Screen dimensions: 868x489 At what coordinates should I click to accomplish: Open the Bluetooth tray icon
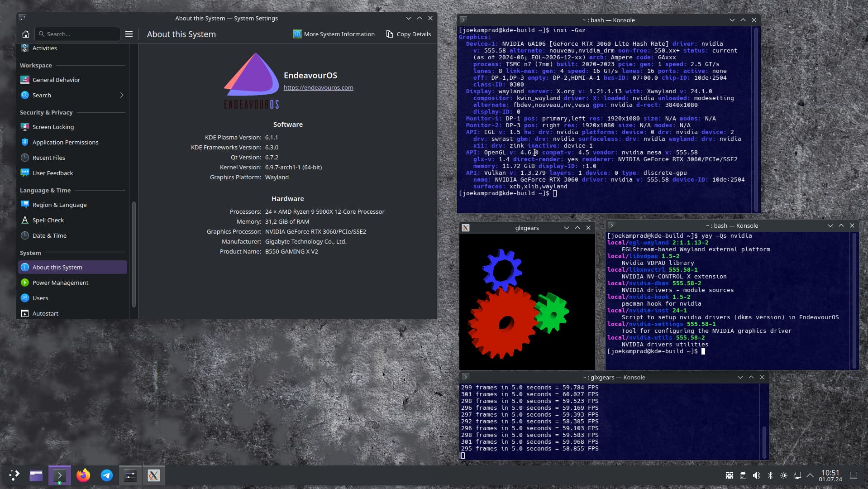point(770,475)
